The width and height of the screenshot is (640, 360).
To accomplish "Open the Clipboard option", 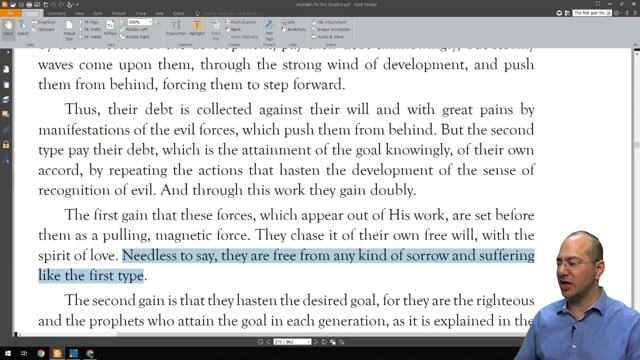I will click(x=43, y=29).
